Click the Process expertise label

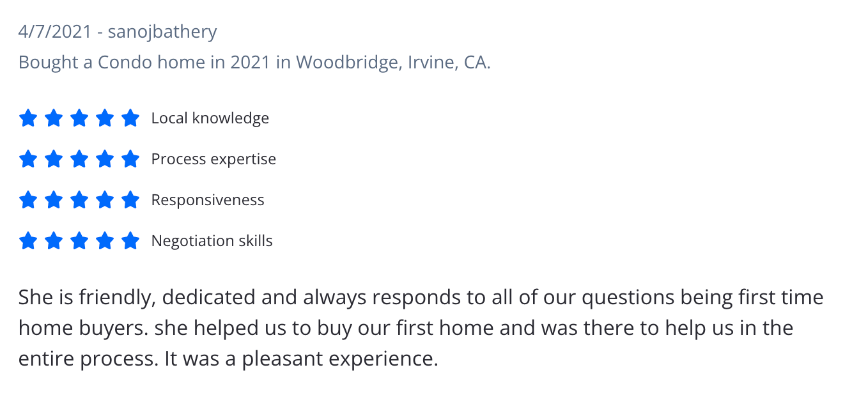point(213,159)
